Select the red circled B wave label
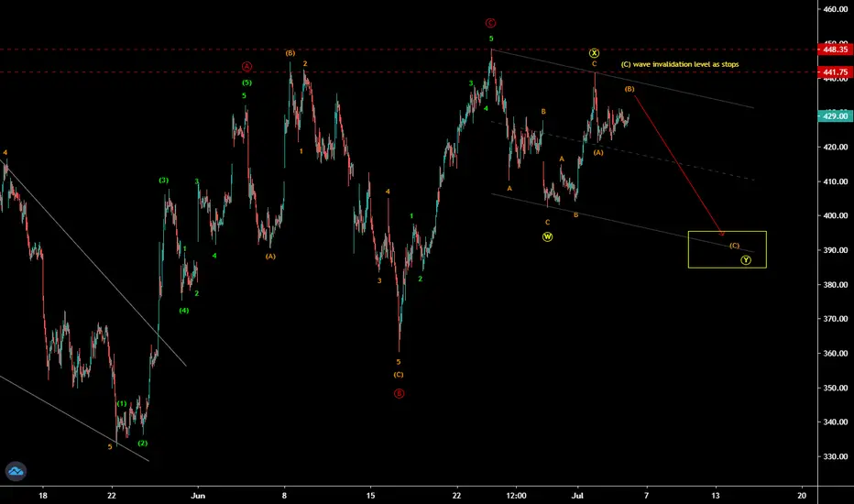 (x=399, y=393)
